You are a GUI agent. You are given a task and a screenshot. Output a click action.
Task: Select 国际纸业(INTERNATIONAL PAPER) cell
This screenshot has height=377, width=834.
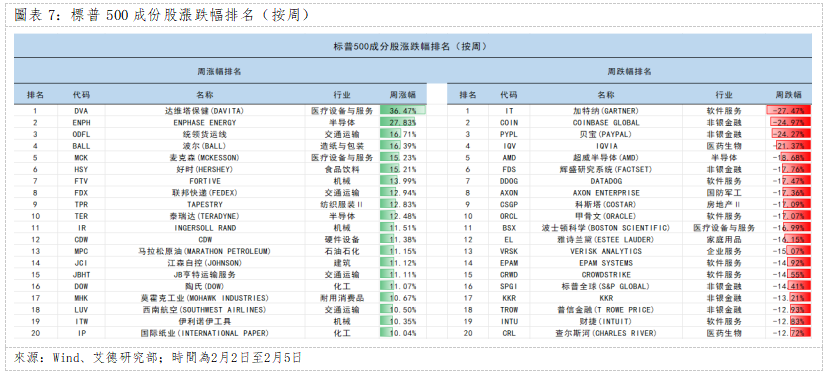point(204,333)
